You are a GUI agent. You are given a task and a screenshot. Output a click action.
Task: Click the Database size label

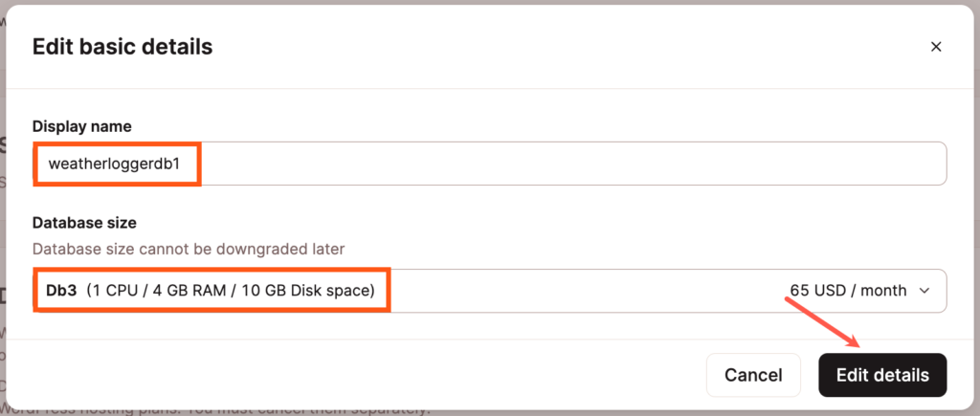pyautogui.click(x=84, y=223)
